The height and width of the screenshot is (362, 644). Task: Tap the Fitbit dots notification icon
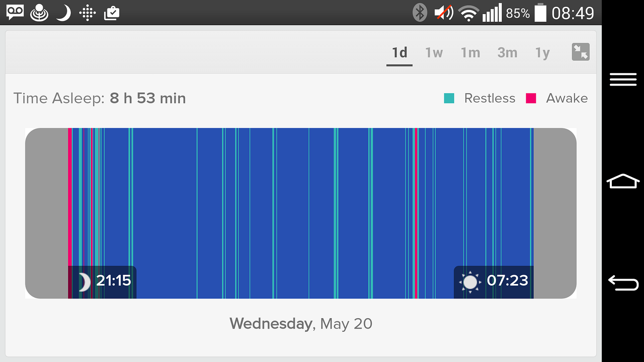click(x=87, y=13)
